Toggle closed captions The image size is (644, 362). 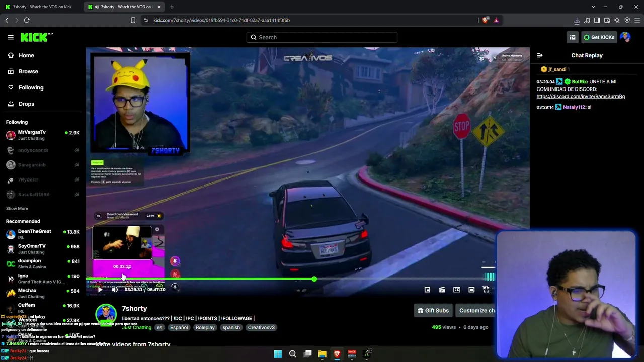tap(457, 290)
